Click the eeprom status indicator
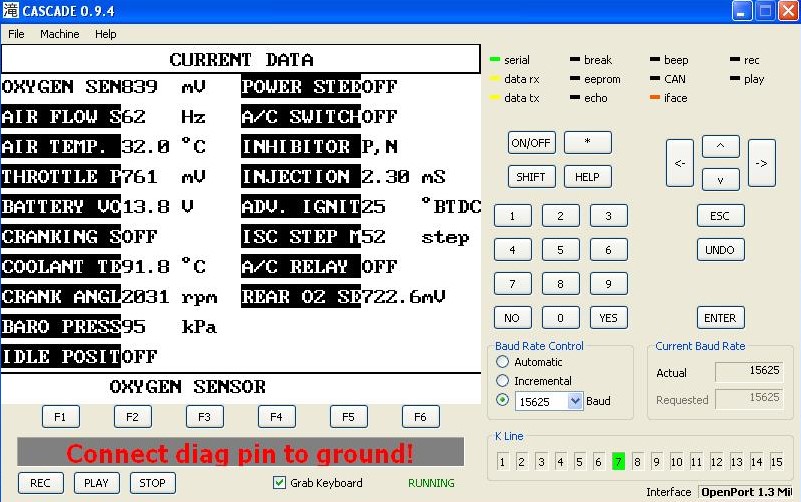The height and width of the screenshot is (502, 801). tap(575, 79)
